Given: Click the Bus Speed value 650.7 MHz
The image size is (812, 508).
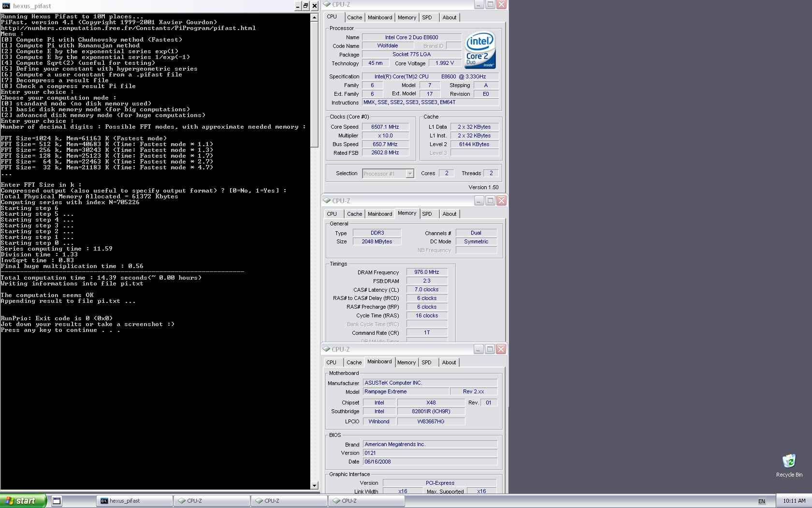Looking at the screenshot, I should click(x=385, y=144).
